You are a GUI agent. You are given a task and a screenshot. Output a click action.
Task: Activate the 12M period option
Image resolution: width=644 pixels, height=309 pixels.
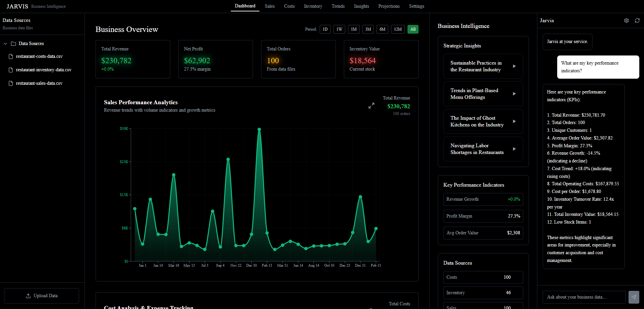(398, 29)
